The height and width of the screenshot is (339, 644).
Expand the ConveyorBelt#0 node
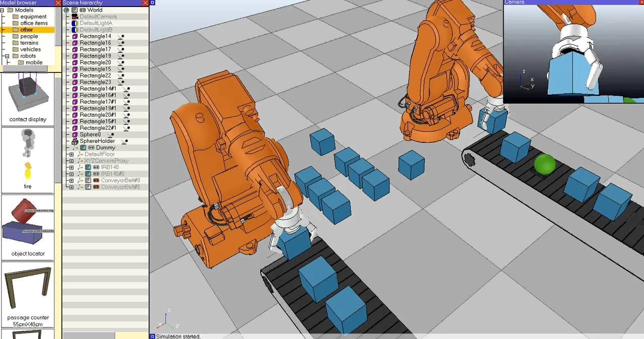[x=71, y=180]
